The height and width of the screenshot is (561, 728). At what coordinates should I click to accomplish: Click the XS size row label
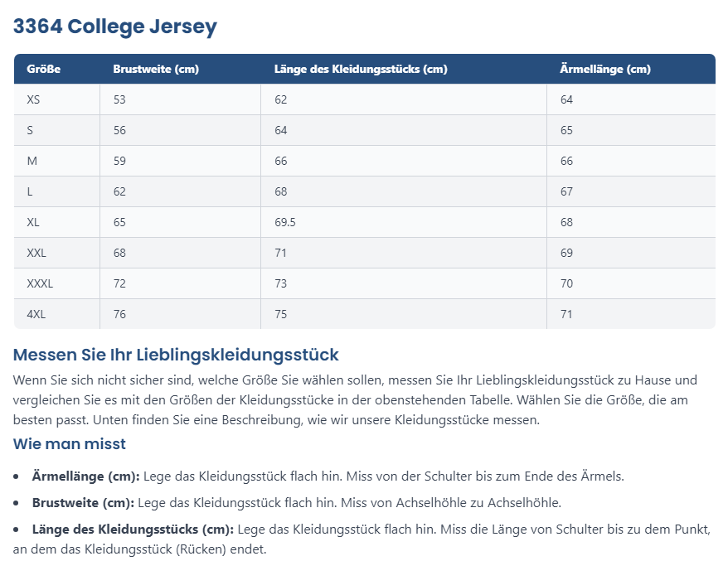pyautogui.click(x=33, y=99)
